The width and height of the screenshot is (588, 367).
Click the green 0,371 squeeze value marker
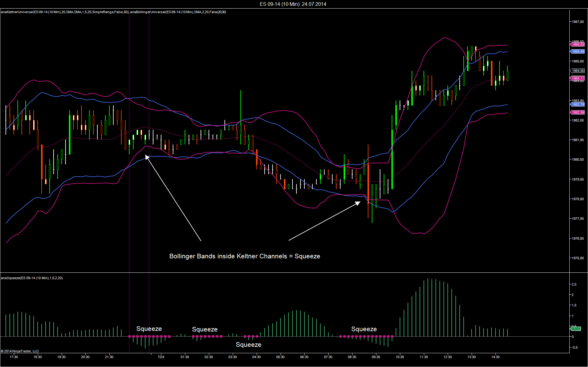(x=575, y=329)
